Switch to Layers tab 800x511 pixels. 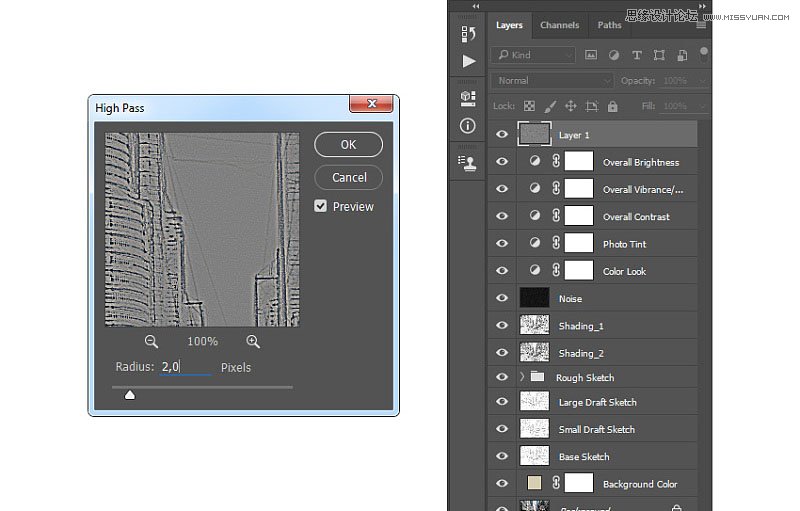tap(509, 25)
